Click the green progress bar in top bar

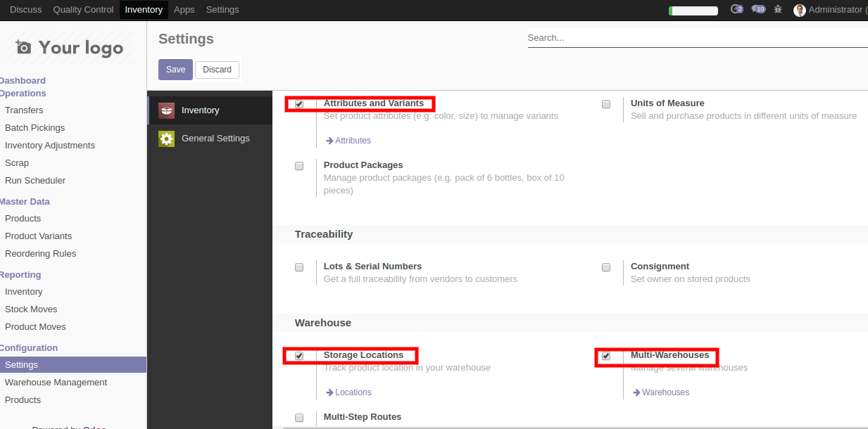[x=693, y=11]
